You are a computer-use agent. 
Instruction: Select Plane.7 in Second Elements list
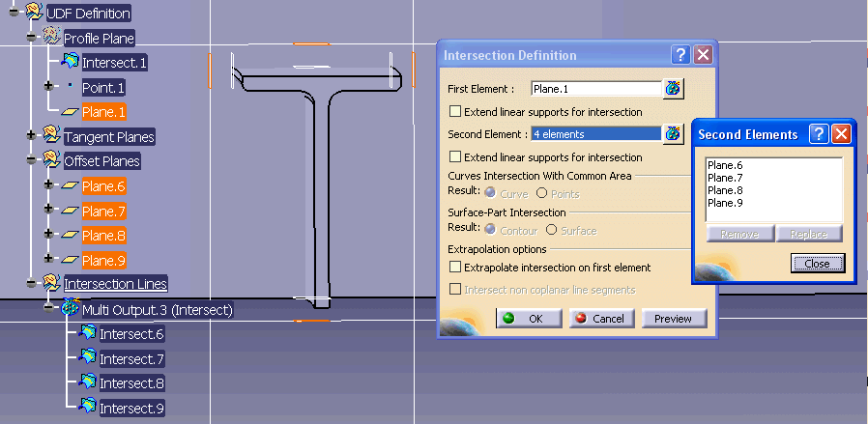(725, 178)
